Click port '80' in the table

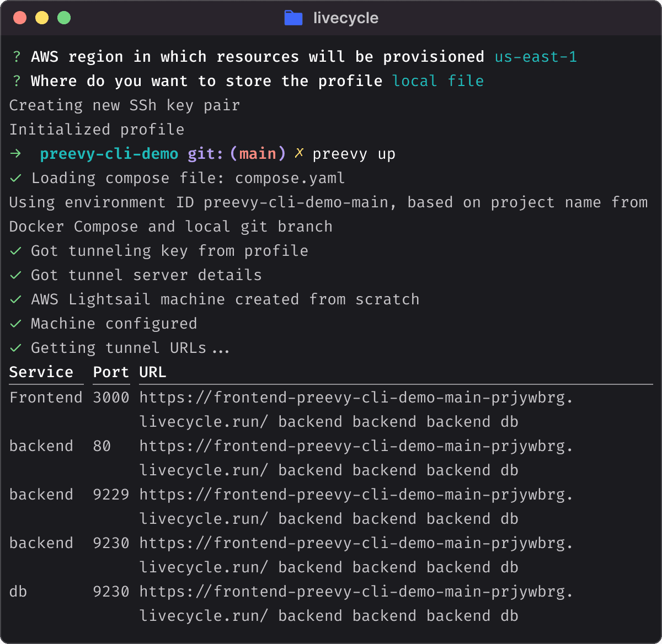point(102,446)
